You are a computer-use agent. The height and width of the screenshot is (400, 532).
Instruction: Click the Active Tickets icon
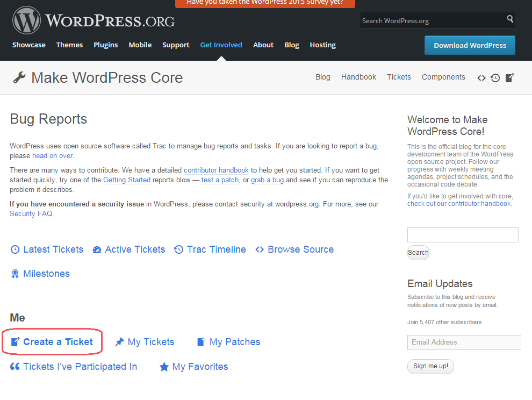97,249
